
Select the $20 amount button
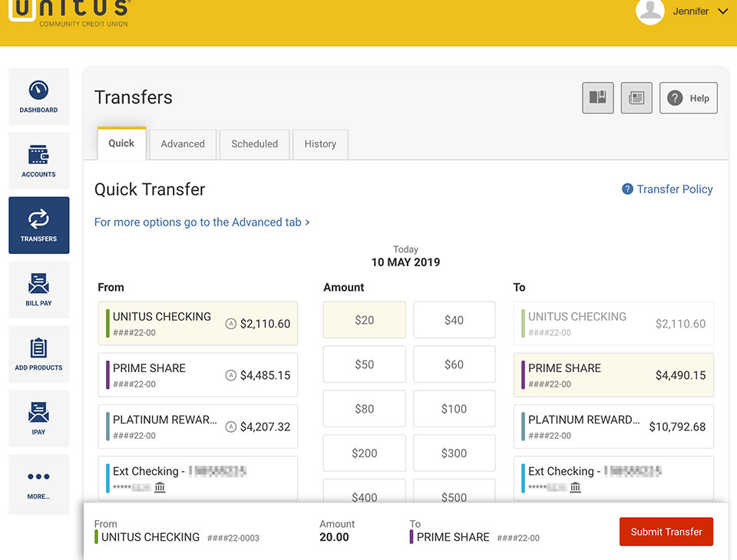364,320
